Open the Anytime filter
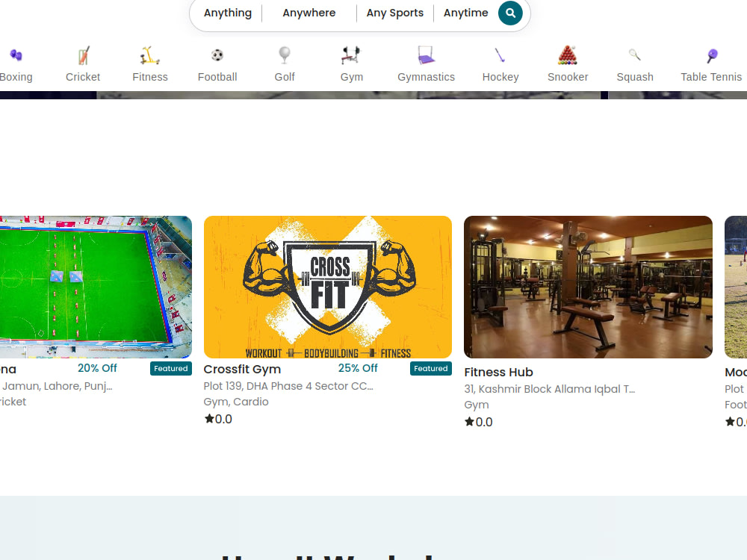This screenshot has width=747, height=560. 466,13
